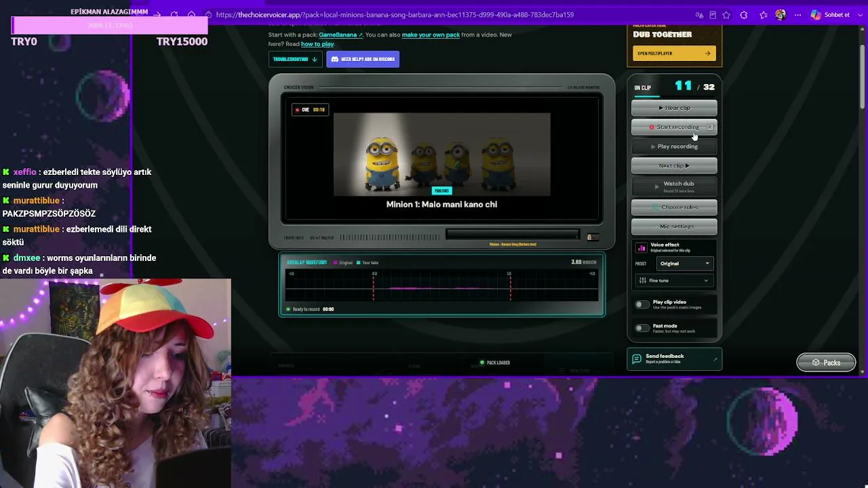The height and width of the screenshot is (488, 868).
Task: Open the Choose roles option
Action: [674, 207]
